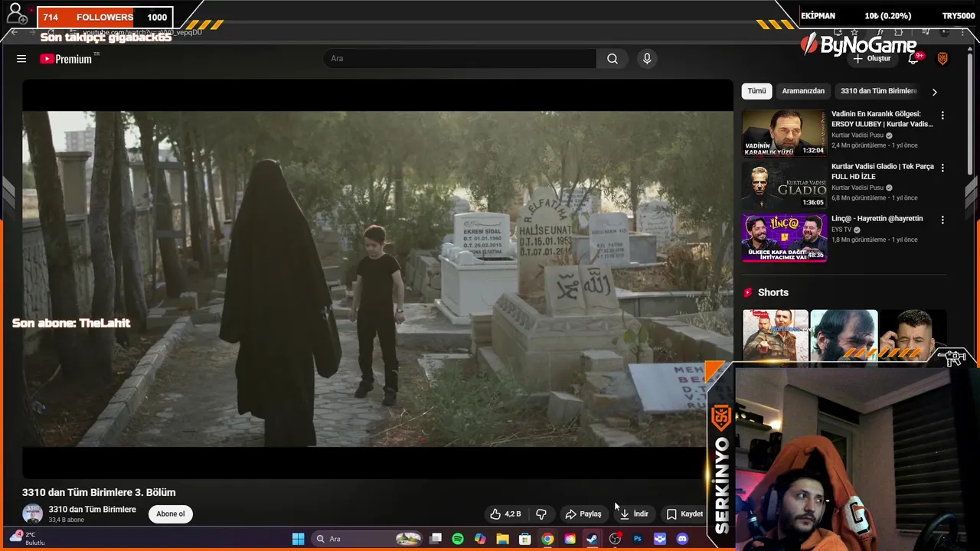Click the Abone ol subscribe button
This screenshot has height=551, width=980.
[x=171, y=514]
